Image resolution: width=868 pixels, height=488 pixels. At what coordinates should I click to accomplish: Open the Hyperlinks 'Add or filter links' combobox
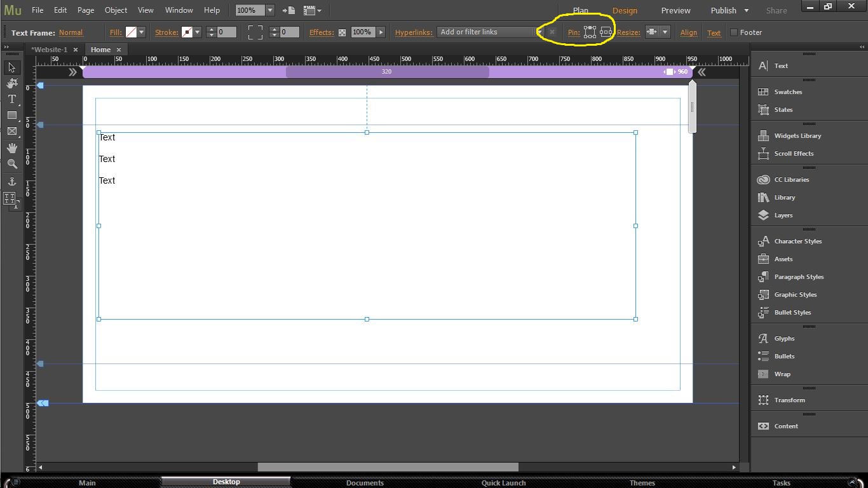coord(491,32)
